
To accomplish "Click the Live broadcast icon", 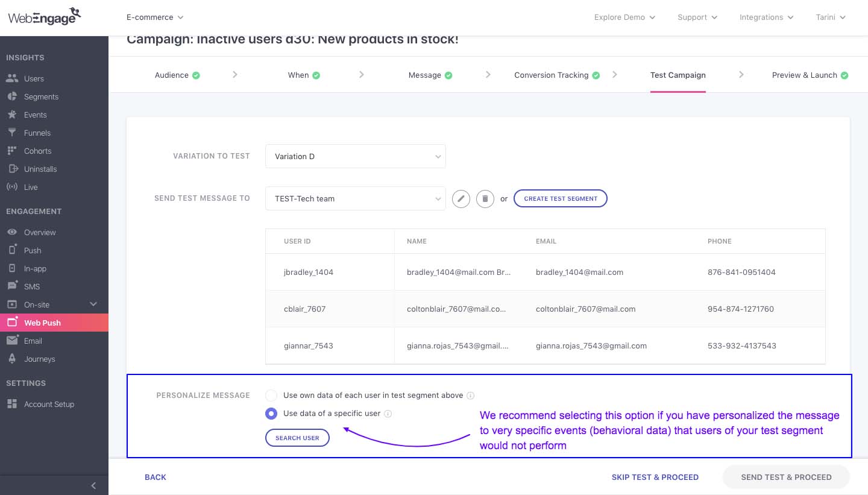I will (x=12, y=187).
